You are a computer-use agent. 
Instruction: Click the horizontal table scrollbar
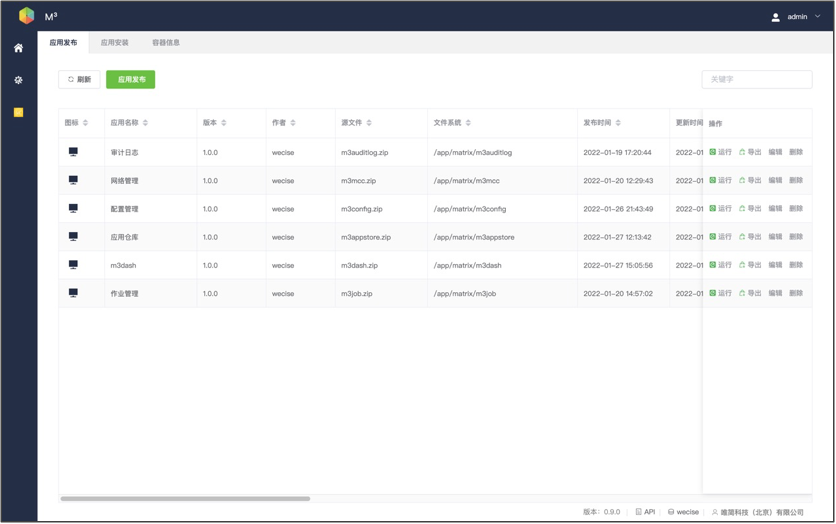click(185, 498)
